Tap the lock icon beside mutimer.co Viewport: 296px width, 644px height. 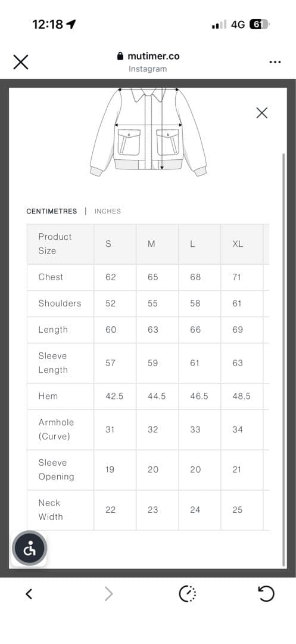tap(120, 56)
